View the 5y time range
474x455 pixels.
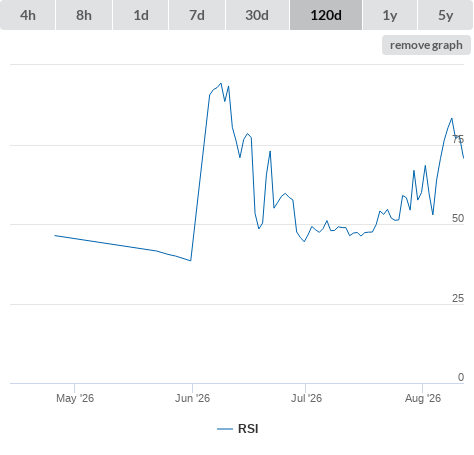point(445,15)
